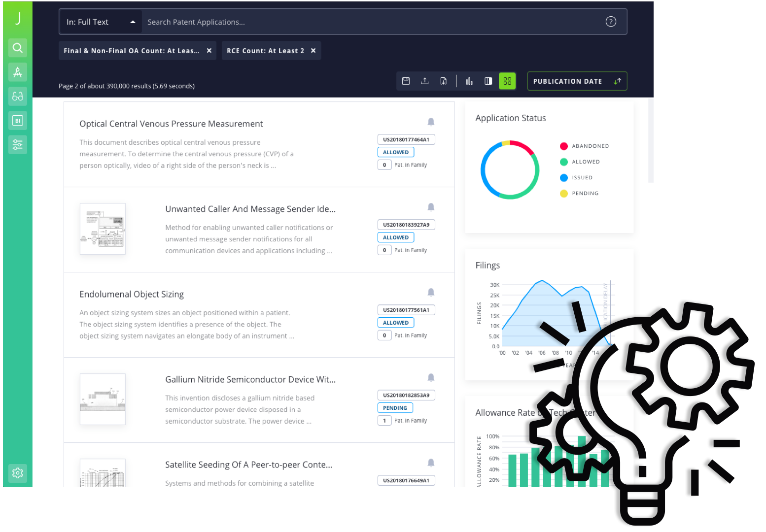Click the Filings area chart

556,314
